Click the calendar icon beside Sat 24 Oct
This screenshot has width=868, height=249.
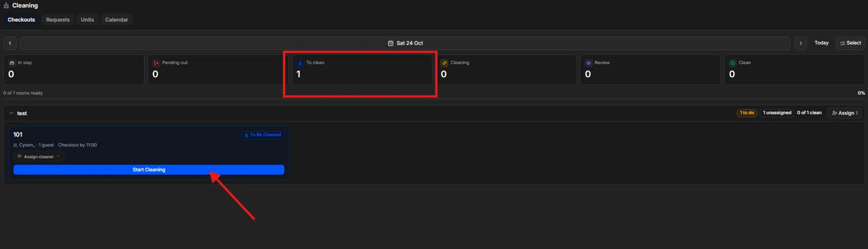pyautogui.click(x=391, y=43)
